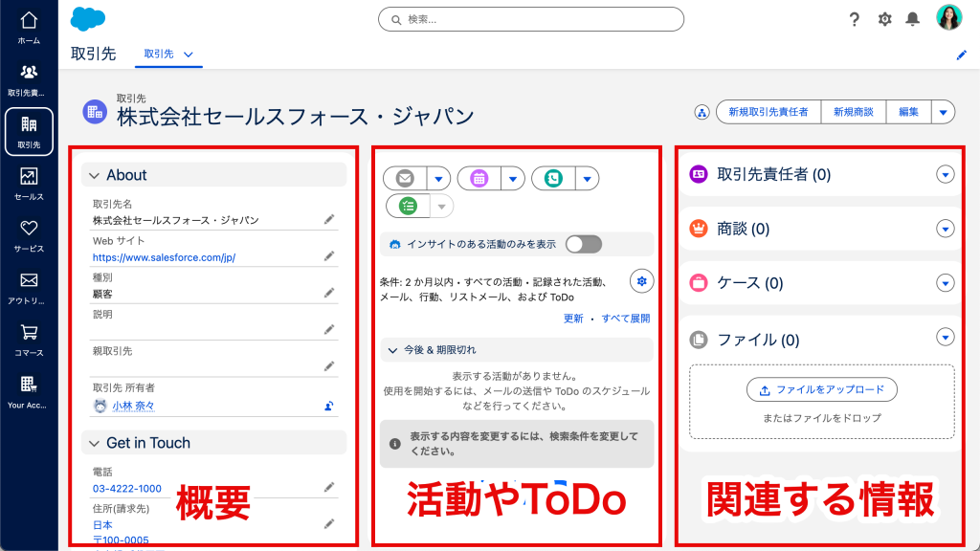
Task: Click the file drop zone またはファイルをドロップ
Action: coord(822,403)
